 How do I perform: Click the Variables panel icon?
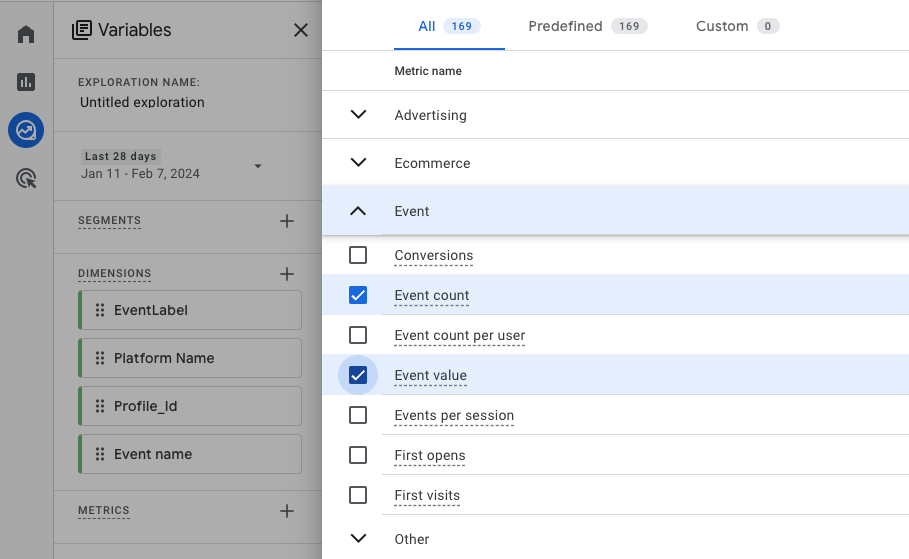pos(82,30)
